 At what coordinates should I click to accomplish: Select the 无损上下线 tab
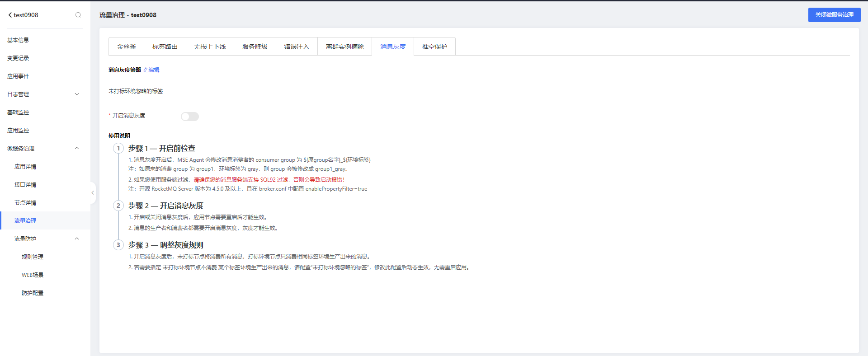pyautogui.click(x=210, y=47)
